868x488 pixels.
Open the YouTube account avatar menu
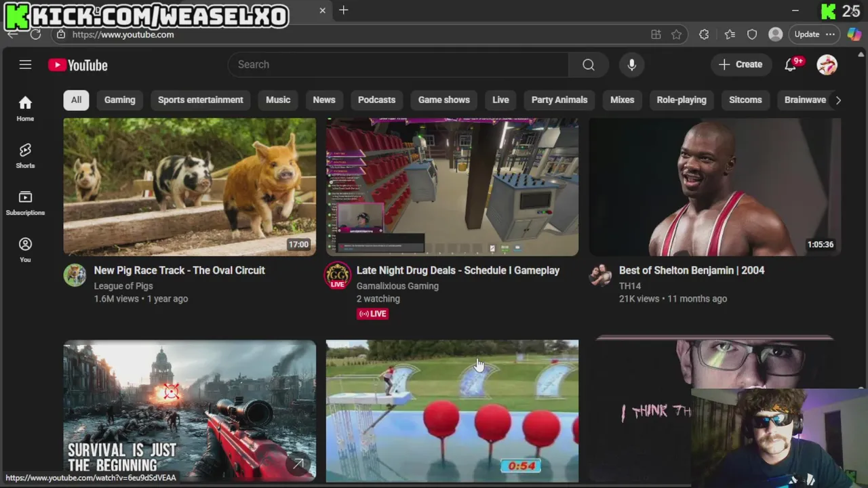[x=827, y=64]
